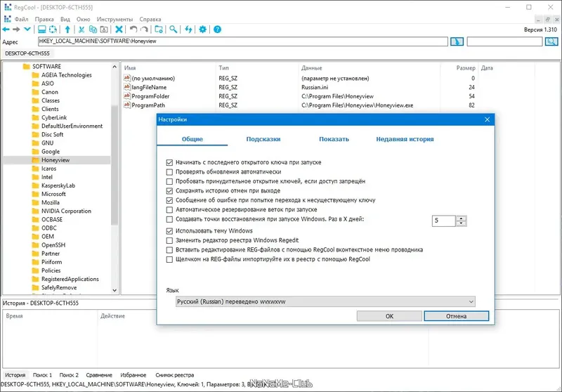
Task: Switch to Поиск 1 bottom tab
Action: (x=42, y=375)
